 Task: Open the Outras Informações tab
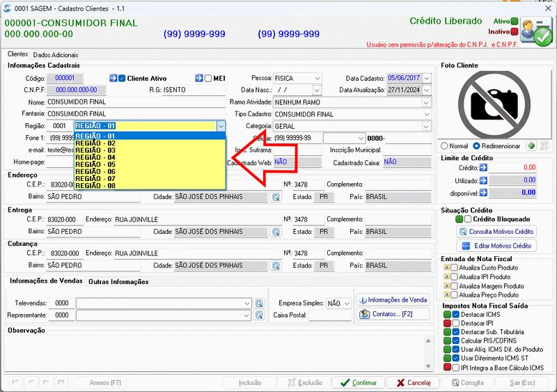118,282
